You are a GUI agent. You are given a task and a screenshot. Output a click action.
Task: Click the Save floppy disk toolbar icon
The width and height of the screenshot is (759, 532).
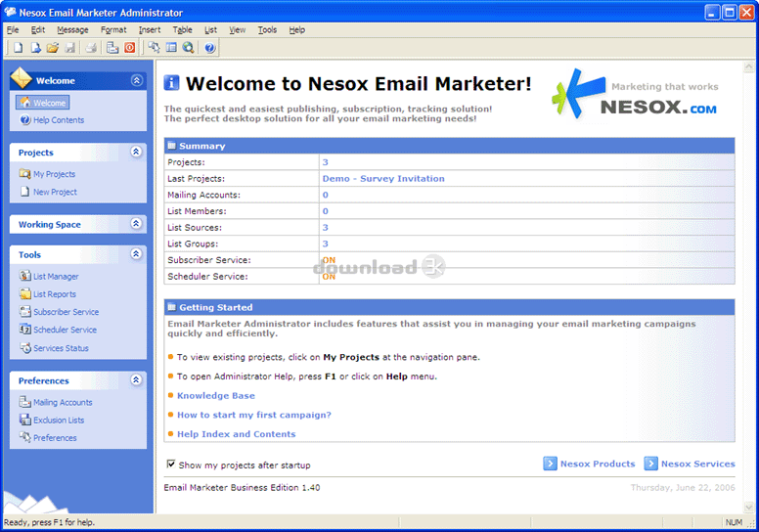70,48
